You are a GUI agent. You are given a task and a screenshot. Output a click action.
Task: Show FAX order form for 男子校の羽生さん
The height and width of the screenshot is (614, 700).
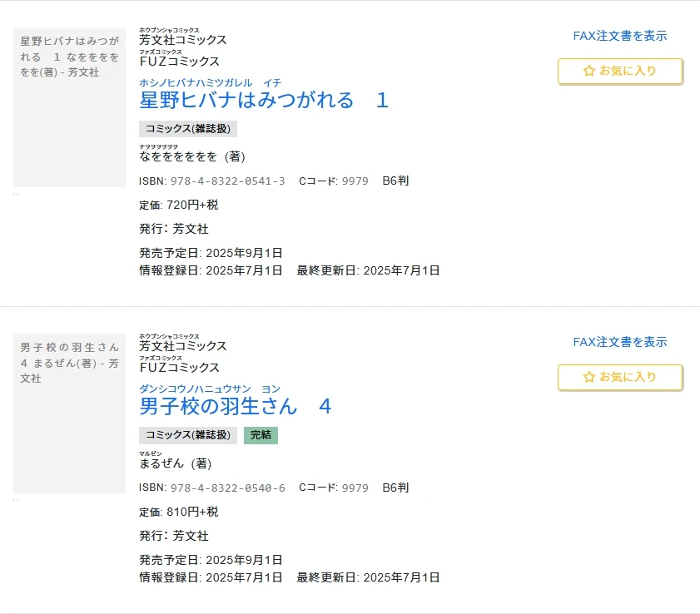click(x=620, y=342)
